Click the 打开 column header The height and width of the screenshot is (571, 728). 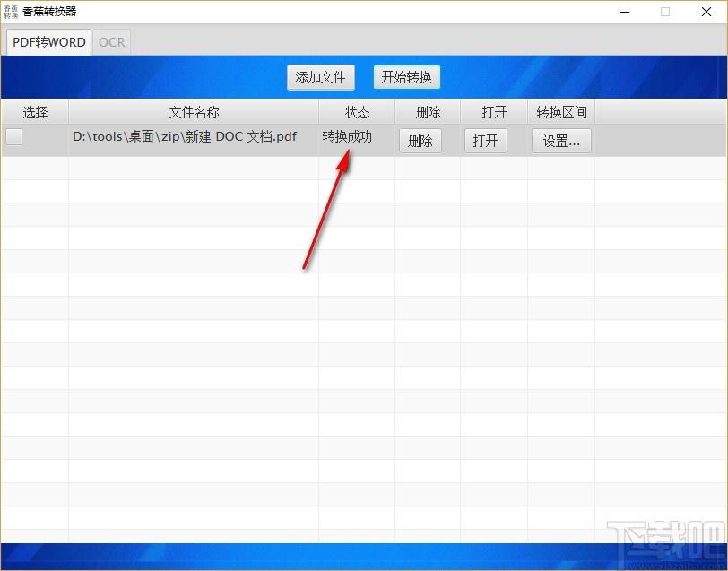pos(494,112)
